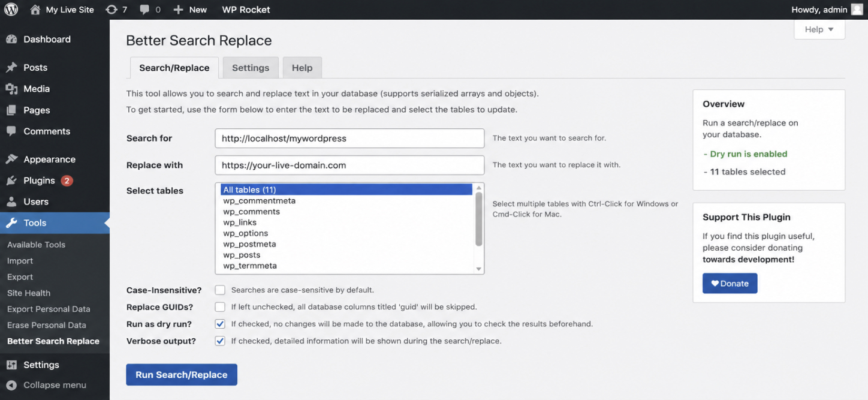Viewport: 868px width, 400px height.
Task: Click the Comments icon in sidebar
Action: click(x=11, y=131)
